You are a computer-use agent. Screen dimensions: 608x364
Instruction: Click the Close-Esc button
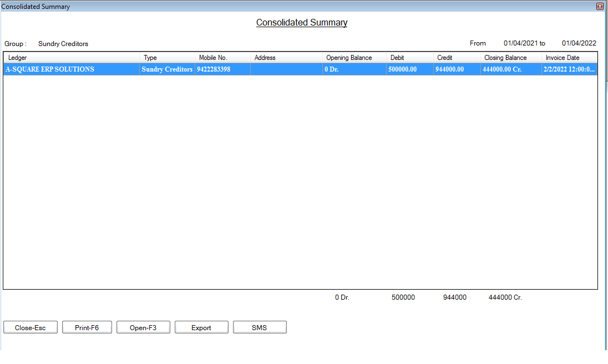pos(31,327)
